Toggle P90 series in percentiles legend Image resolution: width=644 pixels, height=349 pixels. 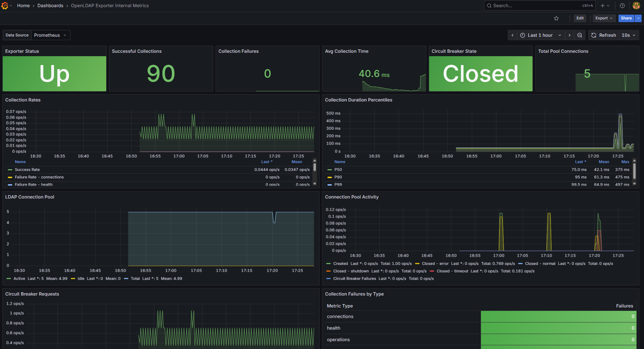click(x=338, y=177)
